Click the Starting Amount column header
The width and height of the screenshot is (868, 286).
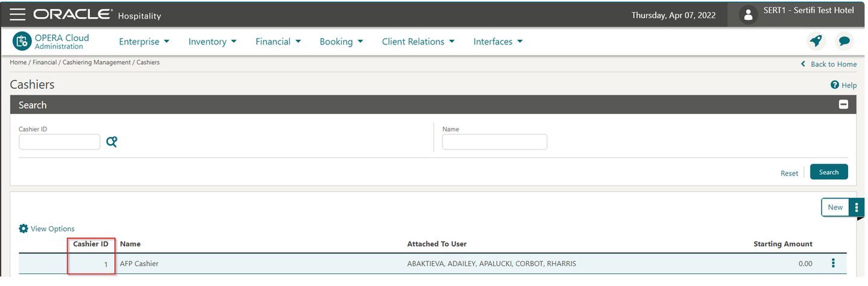pos(783,244)
